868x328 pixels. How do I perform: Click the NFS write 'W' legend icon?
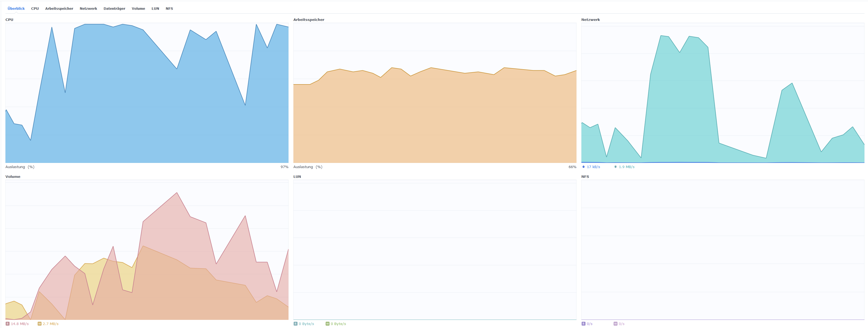coord(615,324)
